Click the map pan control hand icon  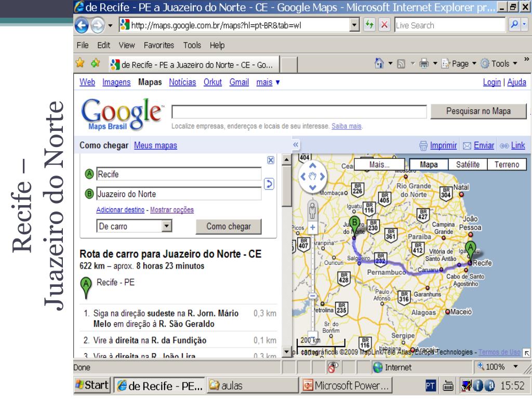(312, 177)
